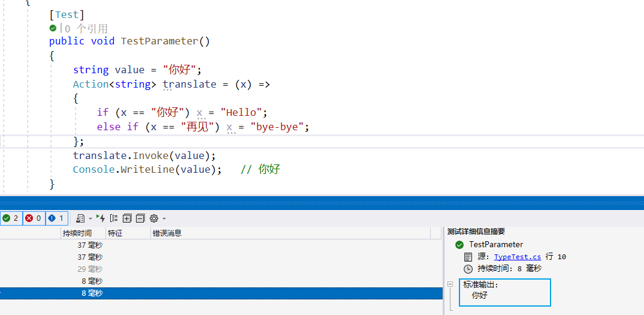Toggle the failed tests filter (0)
The image size is (644, 315).
click(x=33, y=218)
